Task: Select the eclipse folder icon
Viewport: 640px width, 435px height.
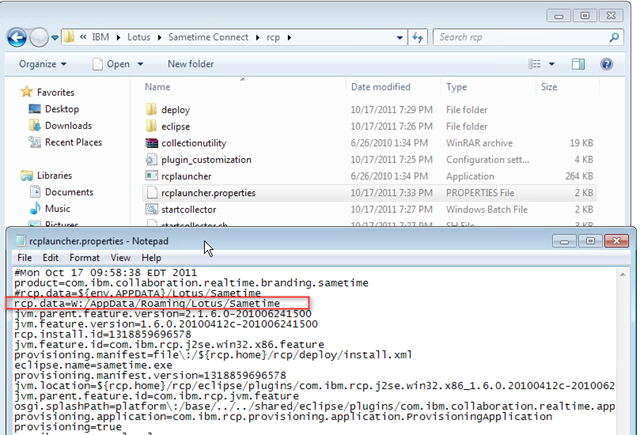Action: [x=151, y=126]
